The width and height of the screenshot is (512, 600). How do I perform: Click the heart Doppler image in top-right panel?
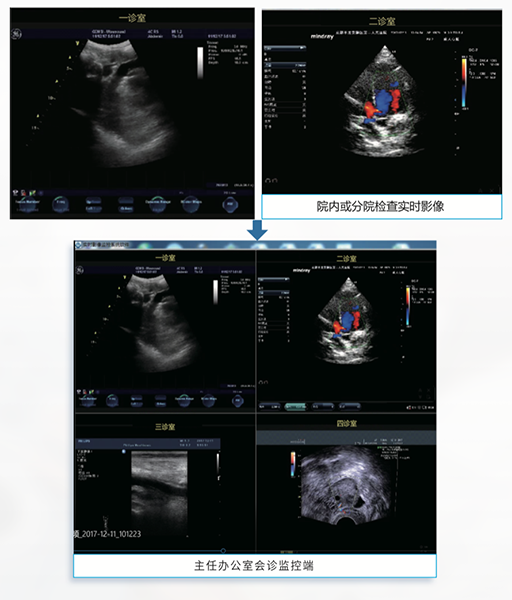point(385,101)
